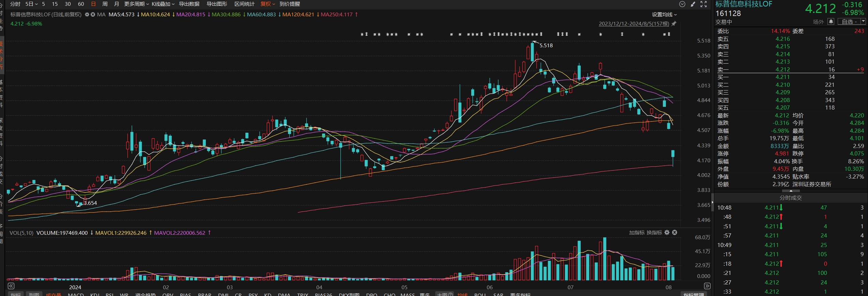
Task: Click the 3.654 low price marker
Action: coord(90,203)
